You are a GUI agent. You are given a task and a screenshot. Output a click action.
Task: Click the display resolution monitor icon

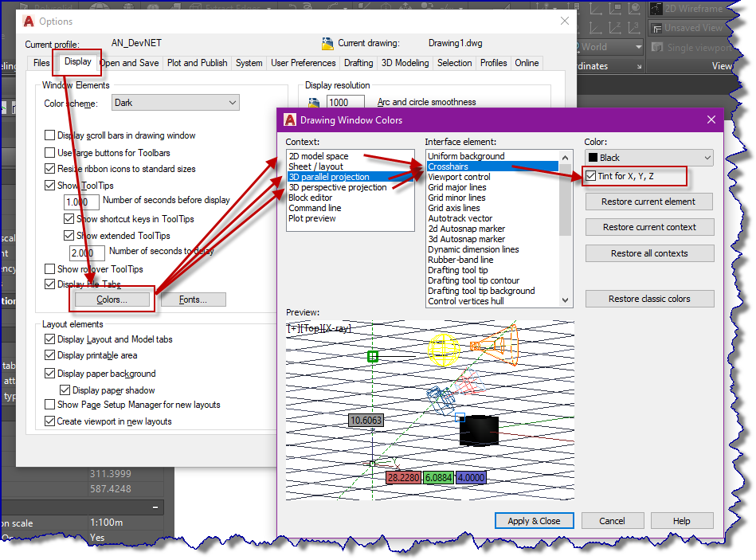click(x=314, y=102)
